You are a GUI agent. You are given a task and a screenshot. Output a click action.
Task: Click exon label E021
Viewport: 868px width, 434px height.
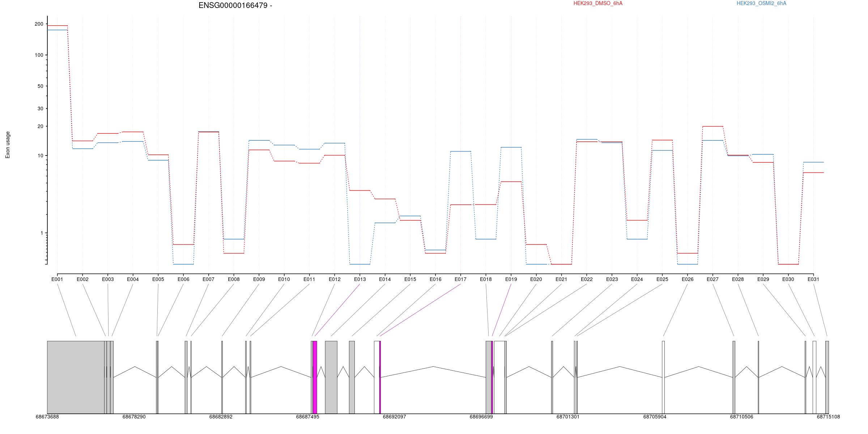(x=561, y=279)
